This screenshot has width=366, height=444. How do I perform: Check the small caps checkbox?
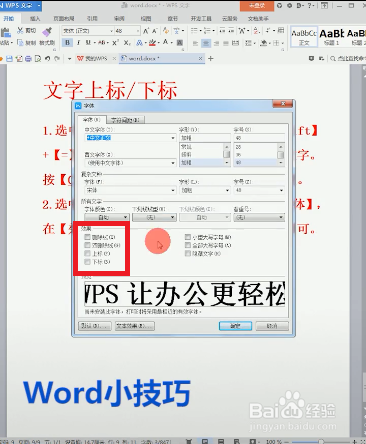pos(188,237)
